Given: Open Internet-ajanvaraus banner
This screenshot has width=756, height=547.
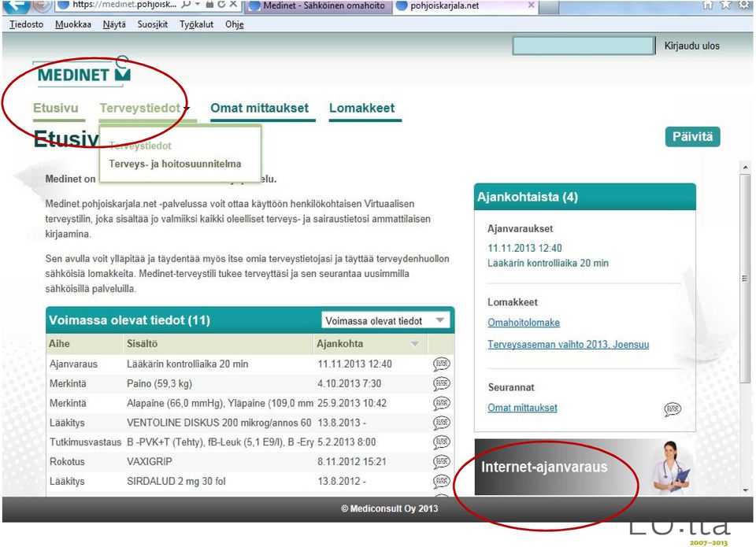Looking at the screenshot, I should point(584,467).
